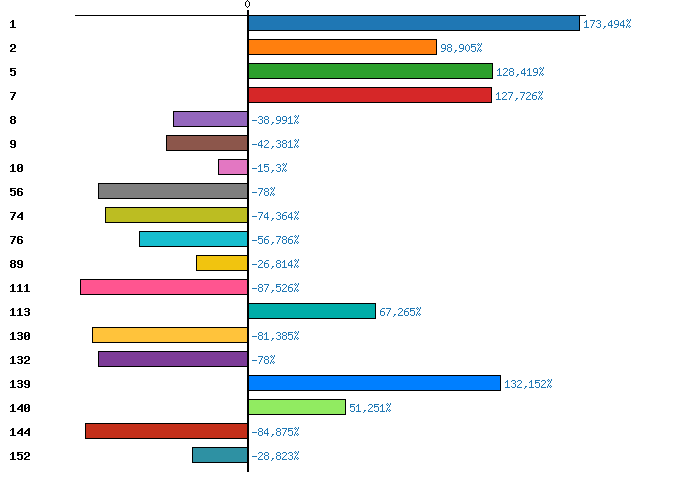Click the axis tick label 0 at the top
This screenshot has height=501, width=700.
[x=248, y=5]
